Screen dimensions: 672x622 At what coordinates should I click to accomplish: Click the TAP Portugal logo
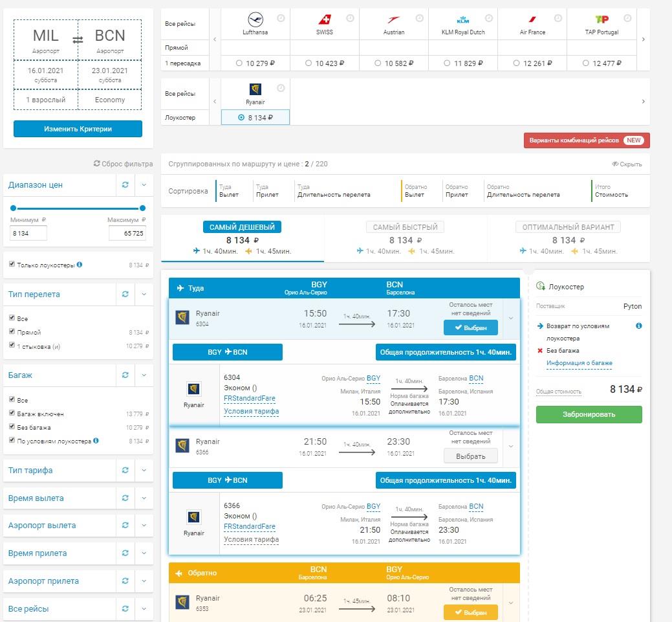tap(602, 19)
